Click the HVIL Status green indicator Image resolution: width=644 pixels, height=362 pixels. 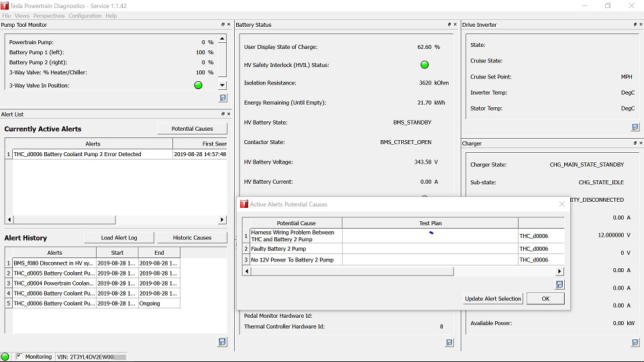point(424,65)
